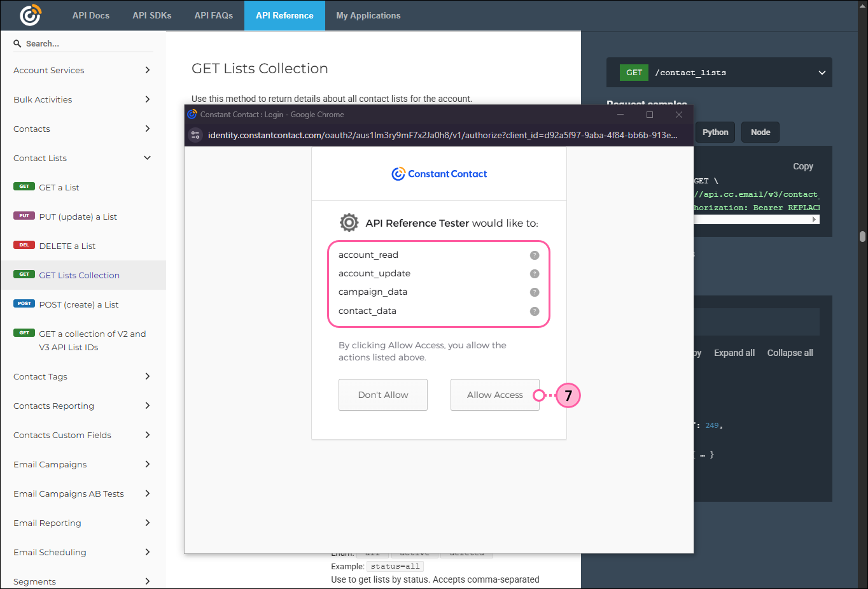Click help icon next to account_read
The image size is (868, 589).
pos(535,255)
